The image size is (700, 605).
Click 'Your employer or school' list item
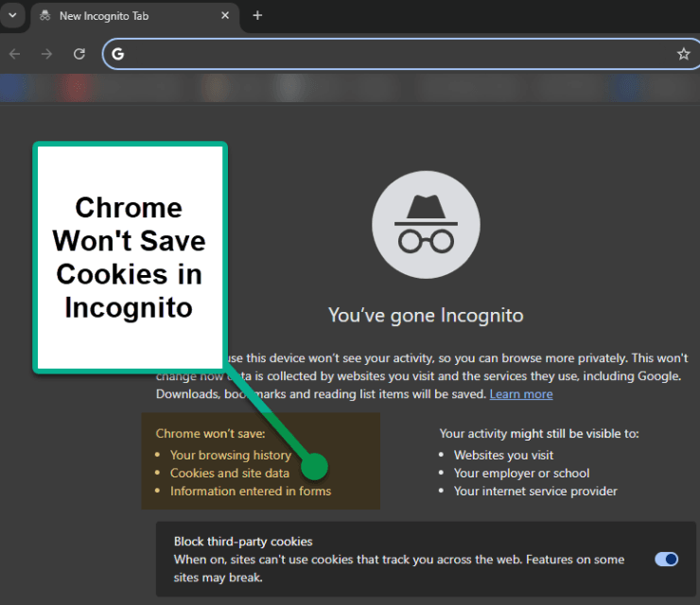coord(521,473)
